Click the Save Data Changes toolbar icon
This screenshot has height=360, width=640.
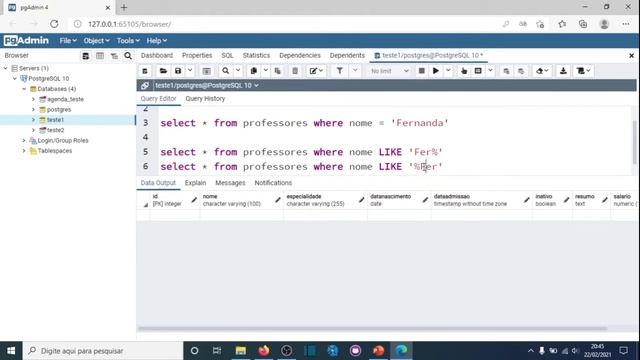point(207,71)
